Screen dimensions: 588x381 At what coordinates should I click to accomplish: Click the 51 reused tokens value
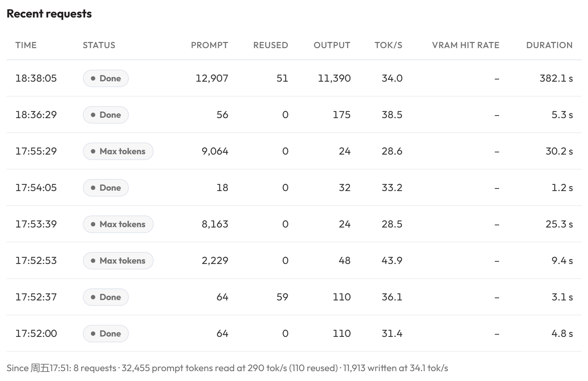(x=283, y=78)
